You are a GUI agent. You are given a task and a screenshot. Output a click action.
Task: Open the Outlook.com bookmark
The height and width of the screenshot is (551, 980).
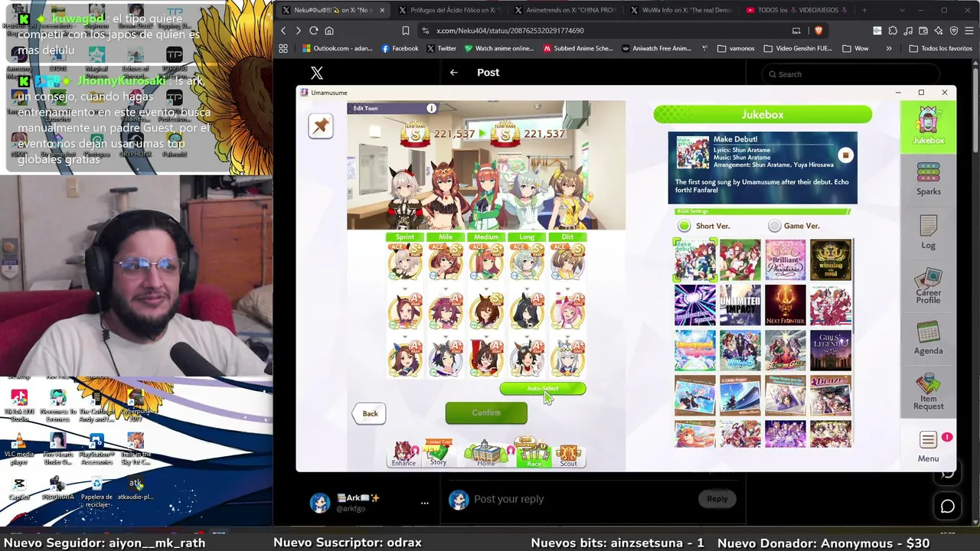click(x=337, y=48)
